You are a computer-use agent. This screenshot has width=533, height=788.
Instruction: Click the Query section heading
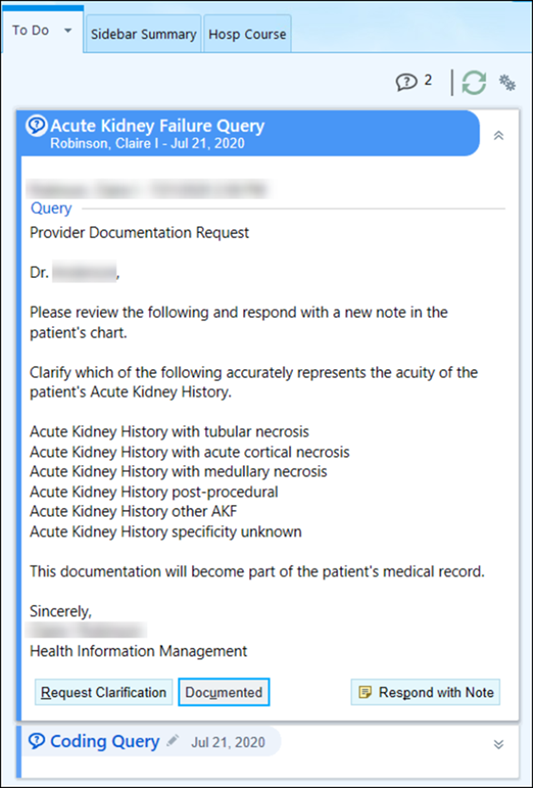pos(51,208)
